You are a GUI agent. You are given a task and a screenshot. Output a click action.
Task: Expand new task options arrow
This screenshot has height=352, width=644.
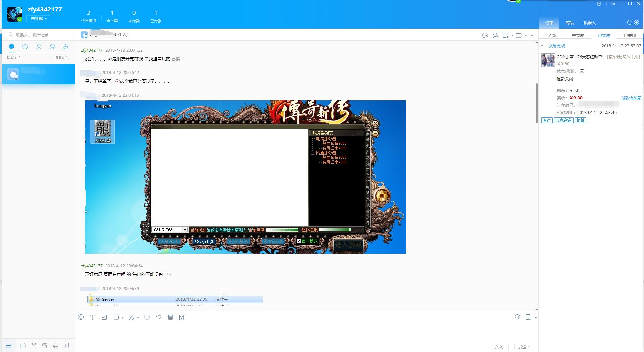tap(512, 35)
